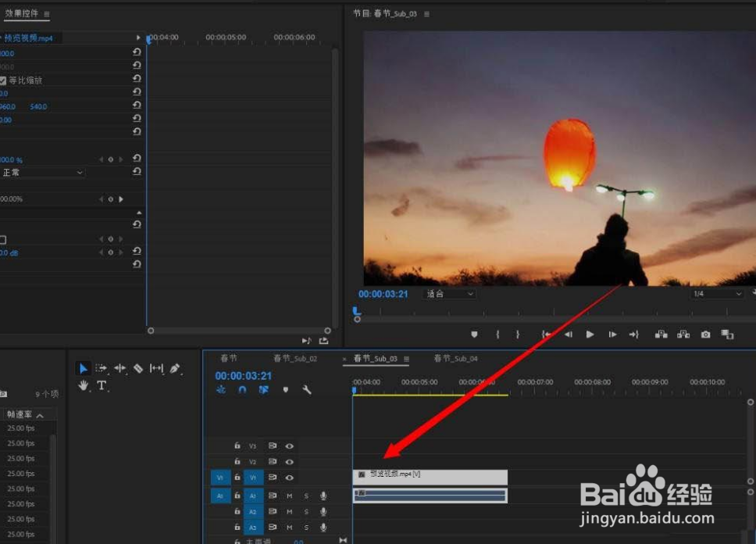Open Program monitor 春节_Sub_03 panel menu

pyautogui.click(x=426, y=14)
